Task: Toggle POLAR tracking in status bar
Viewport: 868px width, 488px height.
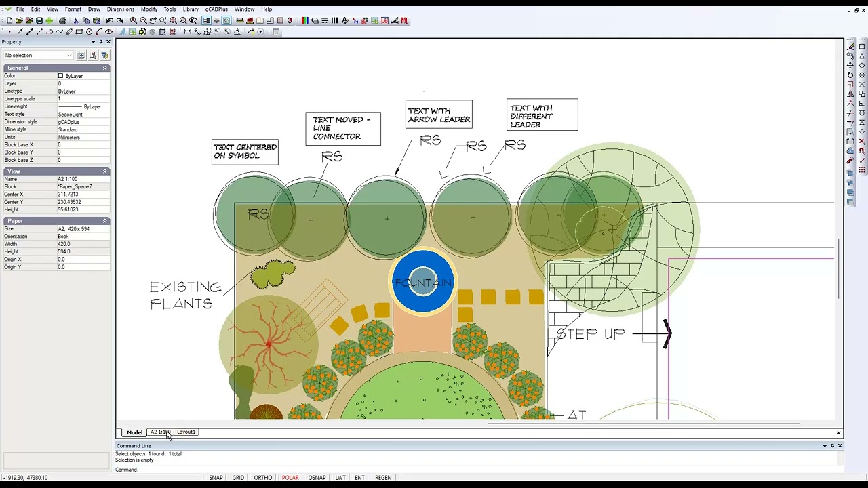Action: 290,478
